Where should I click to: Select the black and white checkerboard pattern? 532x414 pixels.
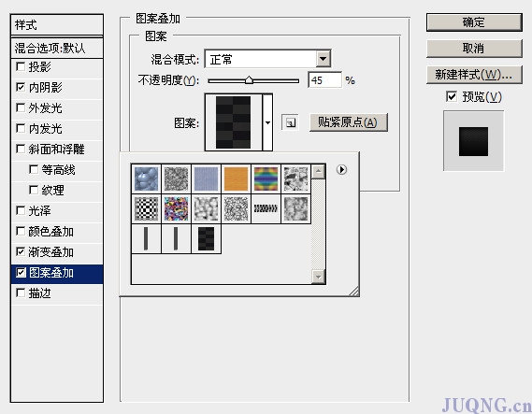[x=146, y=208]
